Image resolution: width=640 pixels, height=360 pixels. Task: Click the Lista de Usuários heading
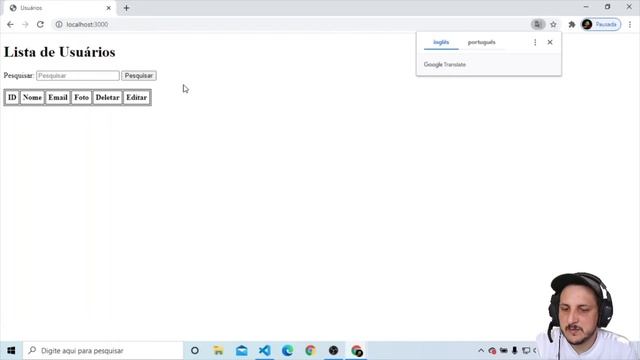coord(60,52)
